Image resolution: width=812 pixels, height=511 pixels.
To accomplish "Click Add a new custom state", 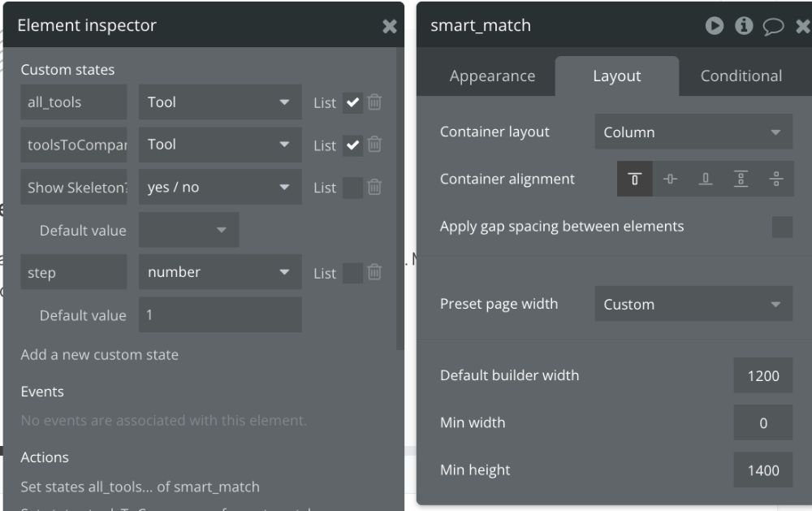I will 99,354.
